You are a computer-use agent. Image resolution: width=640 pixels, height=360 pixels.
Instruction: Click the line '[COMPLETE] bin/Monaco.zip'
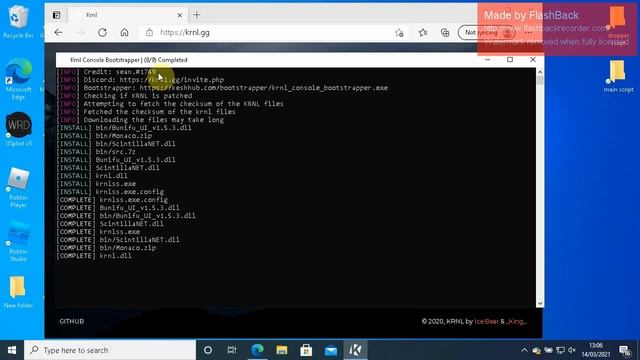click(106, 248)
